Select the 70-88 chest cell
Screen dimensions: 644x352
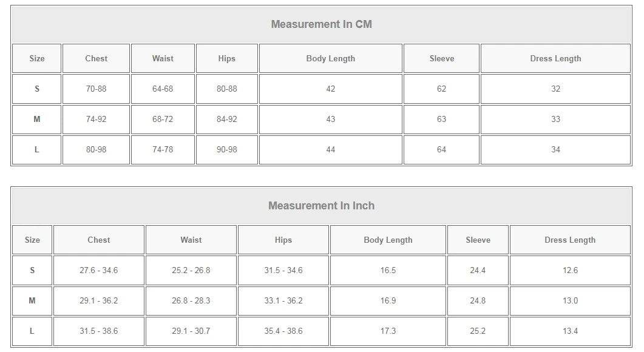96,89
